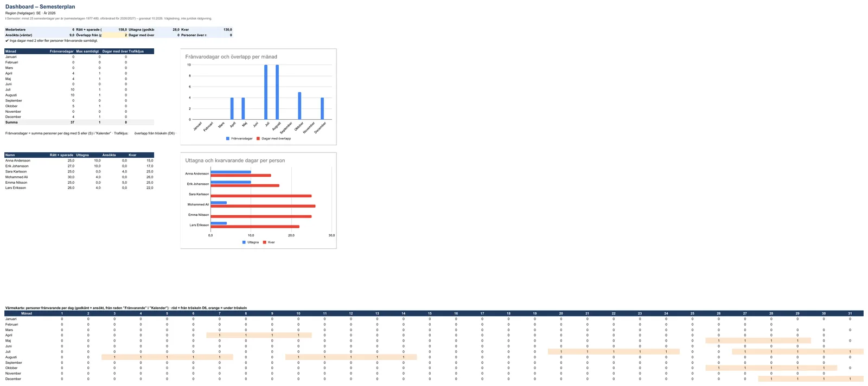The width and height of the screenshot is (868, 386).
Task: Select day 31 header in the heatmap
Action: [x=850, y=313]
